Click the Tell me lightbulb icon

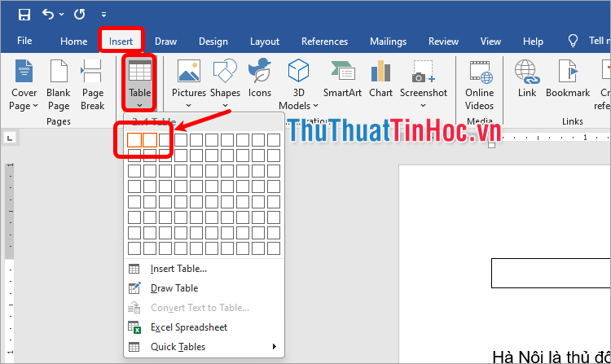coord(573,41)
